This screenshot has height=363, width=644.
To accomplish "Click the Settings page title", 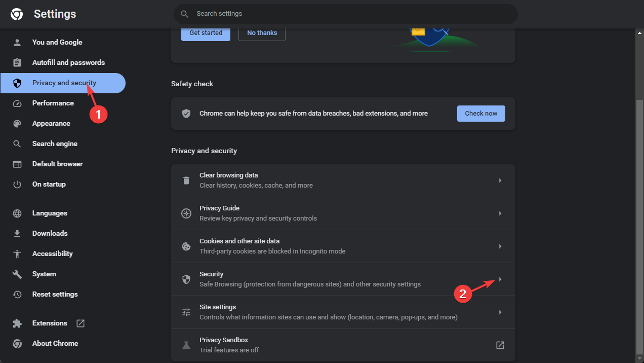I will [x=55, y=14].
